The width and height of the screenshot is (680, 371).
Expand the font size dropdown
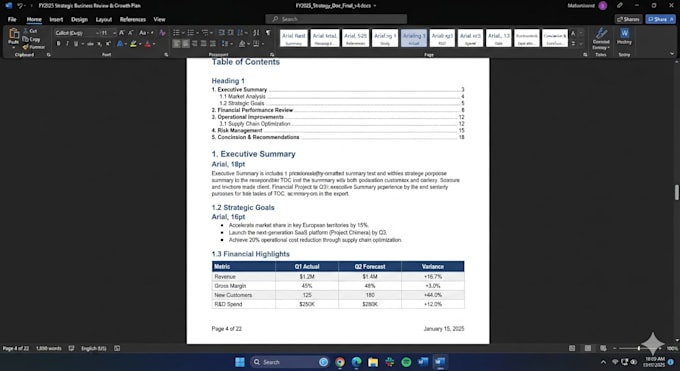pyautogui.click(x=114, y=33)
